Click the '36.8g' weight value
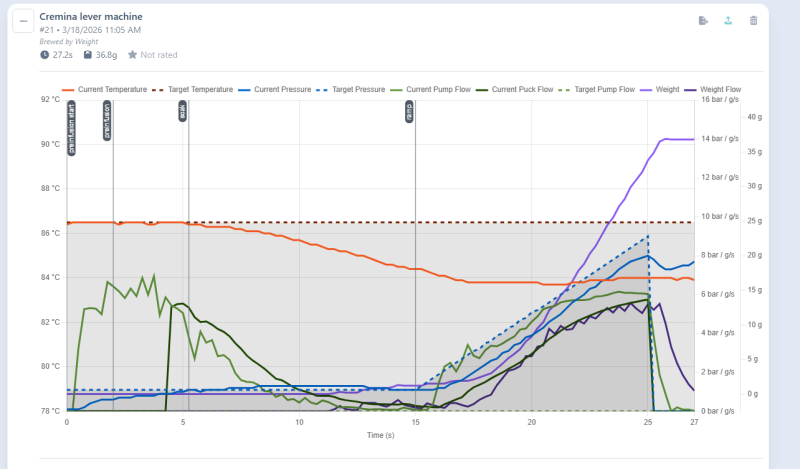Image resolution: width=800 pixels, height=469 pixels. tap(106, 55)
